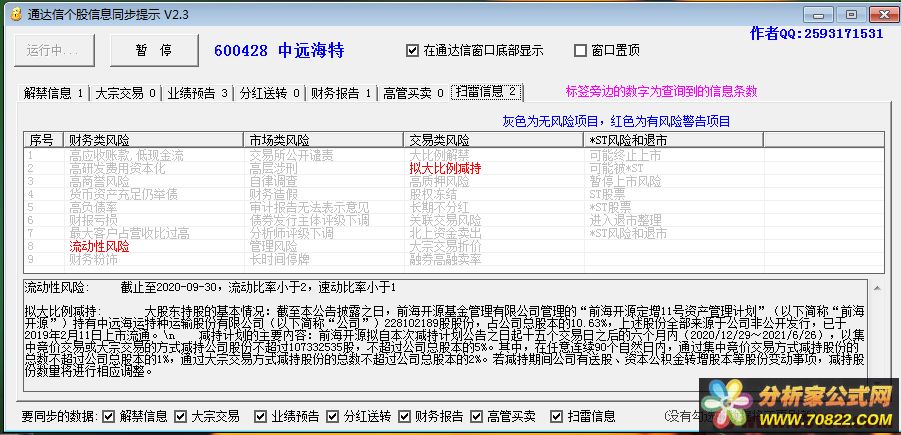This screenshot has height=435, width=901.
Task: Select the 管理风险 cell
Action: 273,247
